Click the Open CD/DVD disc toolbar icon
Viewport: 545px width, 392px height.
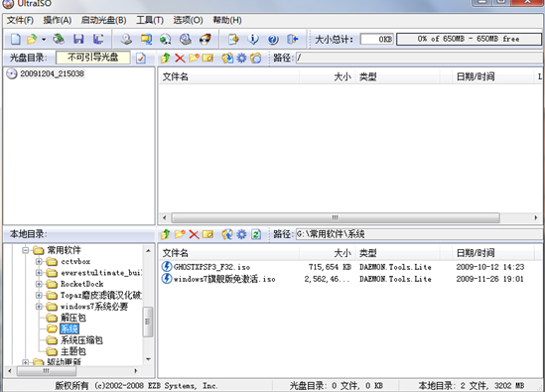pyautogui.click(x=59, y=39)
